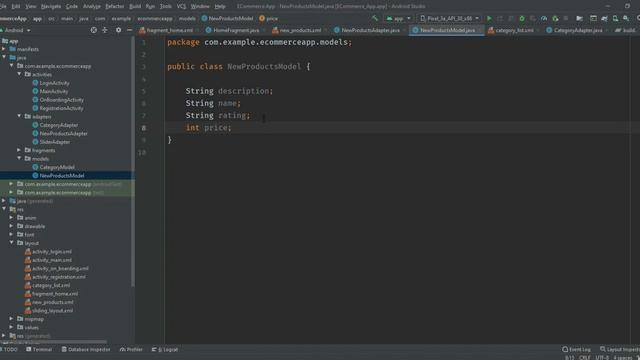Select CategoryModel in project tree
The image size is (640, 360).
coord(57,167)
